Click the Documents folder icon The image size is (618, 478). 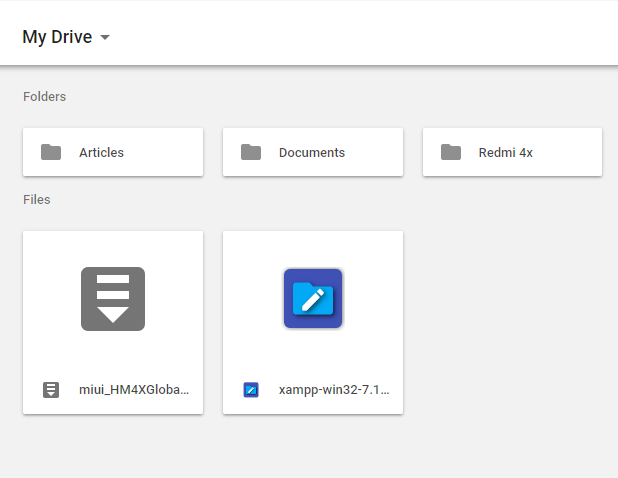tap(251, 152)
